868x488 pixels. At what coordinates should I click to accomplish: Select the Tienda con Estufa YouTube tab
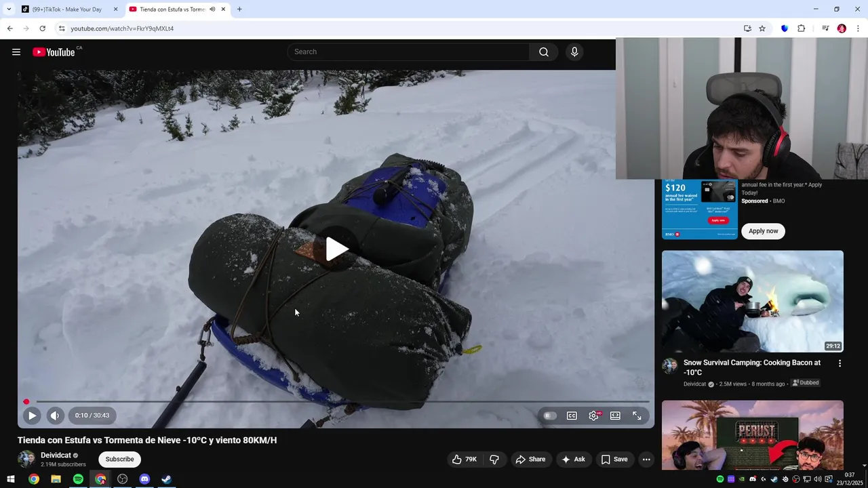click(178, 9)
